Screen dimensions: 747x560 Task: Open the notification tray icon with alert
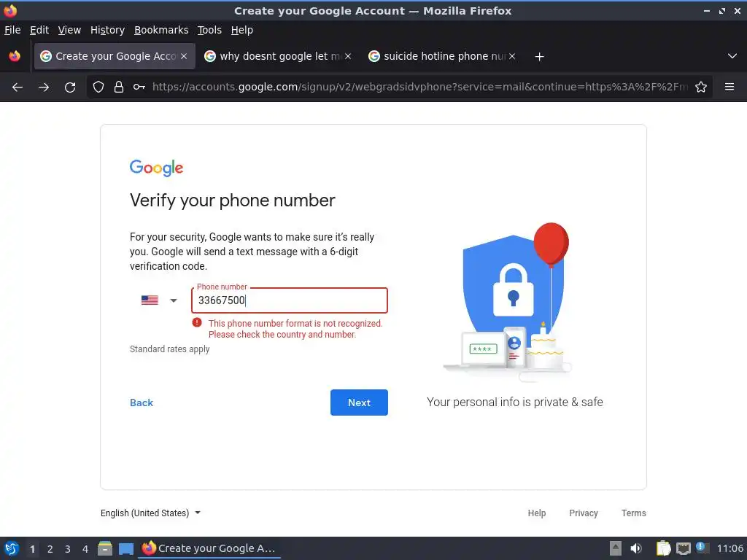pyautogui.click(x=702, y=548)
